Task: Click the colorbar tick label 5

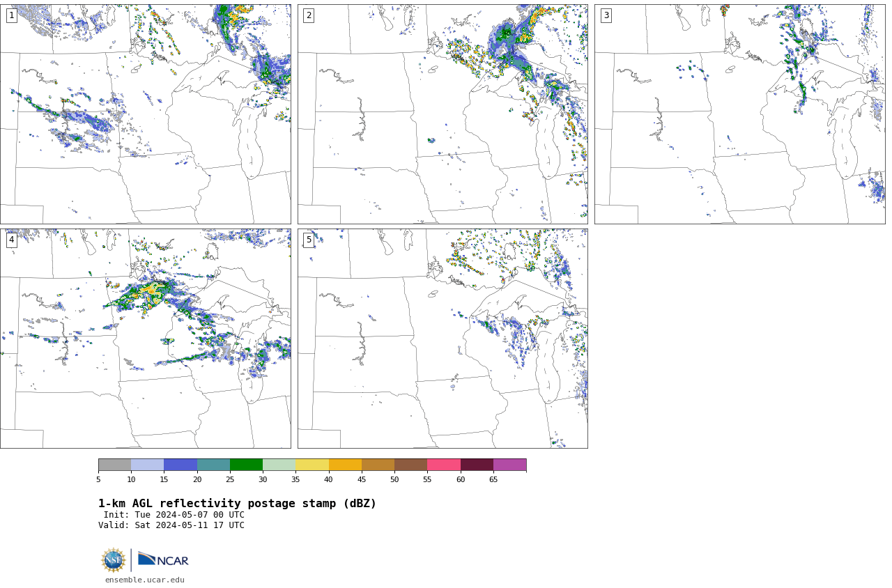Action: click(x=98, y=479)
